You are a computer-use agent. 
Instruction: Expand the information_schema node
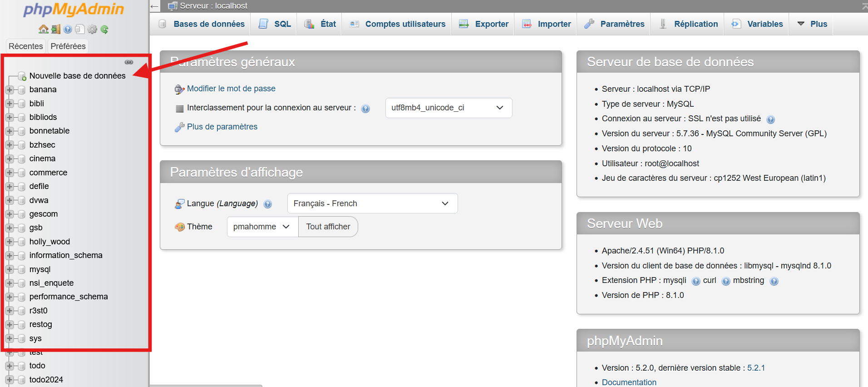click(10, 256)
